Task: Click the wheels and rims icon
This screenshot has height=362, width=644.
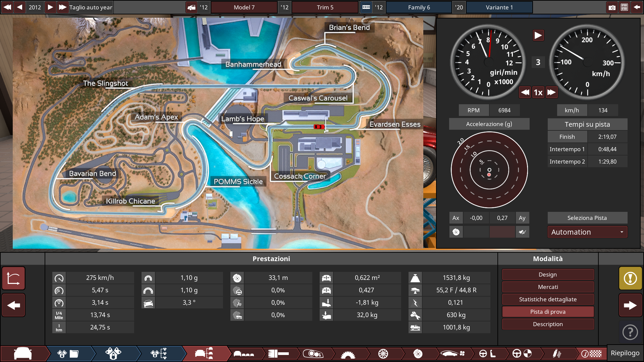Action: pos(382,354)
